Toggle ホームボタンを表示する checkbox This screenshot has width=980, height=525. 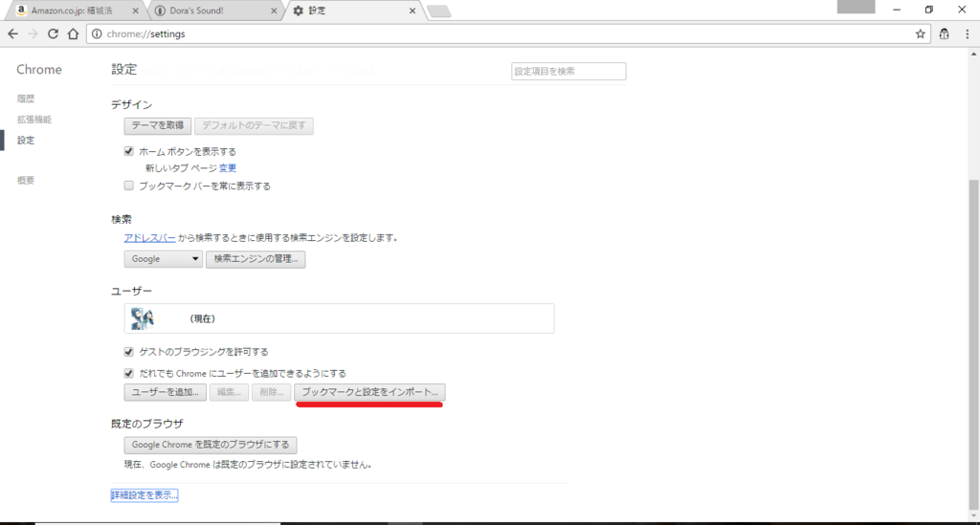pos(129,151)
